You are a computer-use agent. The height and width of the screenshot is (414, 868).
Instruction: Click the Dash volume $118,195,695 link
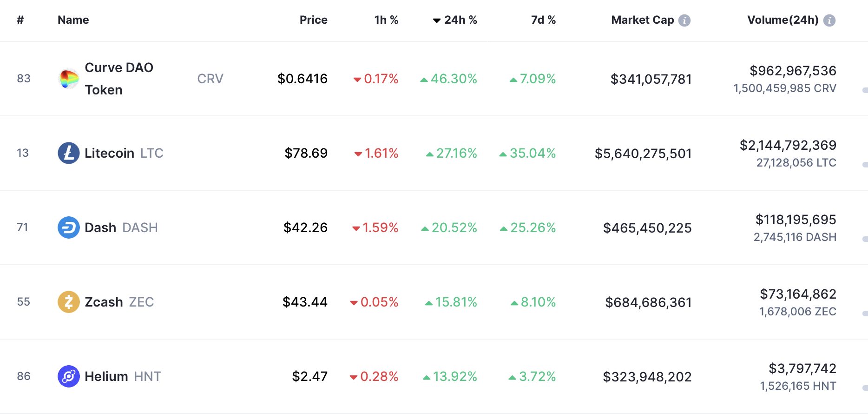click(796, 220)
